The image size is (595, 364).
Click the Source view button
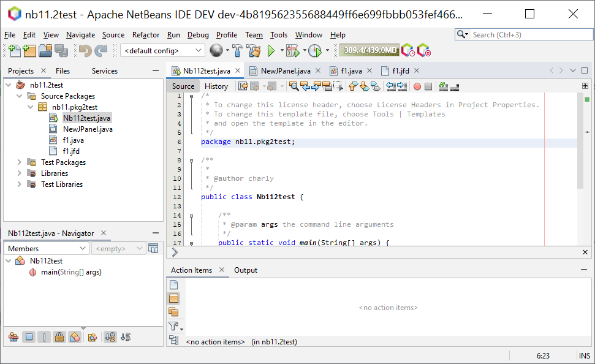click(x=183, y=86)
